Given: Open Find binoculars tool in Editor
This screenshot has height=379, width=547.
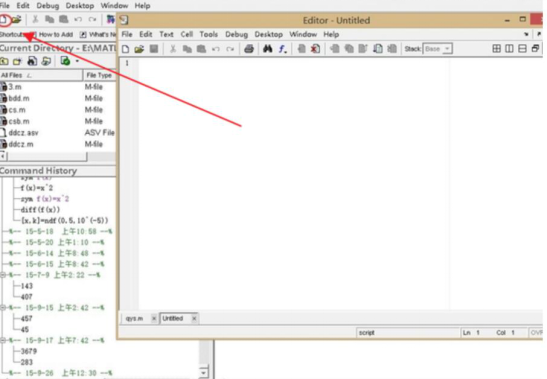Looking at the screenshot, I should pyautogui.click(x=268, y=49).
